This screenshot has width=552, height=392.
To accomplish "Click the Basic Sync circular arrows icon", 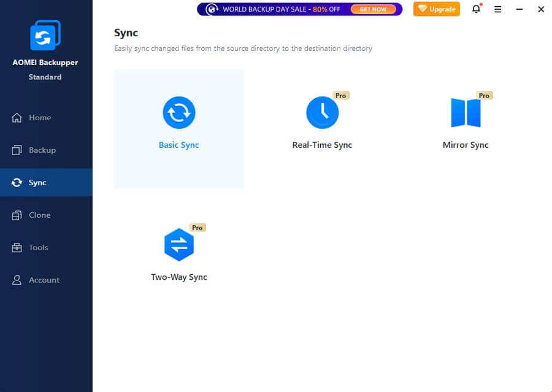I will (x=178, y=113).
